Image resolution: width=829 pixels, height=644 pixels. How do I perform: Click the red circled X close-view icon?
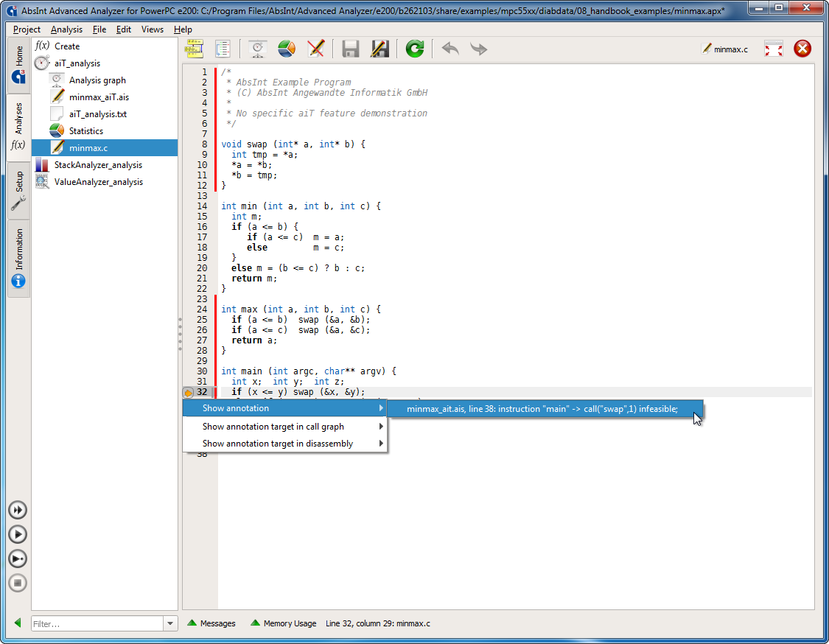[x=802, y=49]
